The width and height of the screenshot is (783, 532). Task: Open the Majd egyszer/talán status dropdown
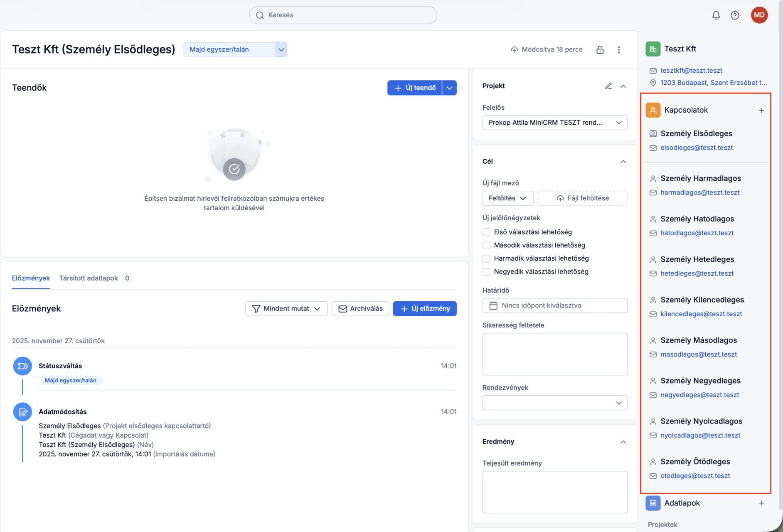pos(235,49)
